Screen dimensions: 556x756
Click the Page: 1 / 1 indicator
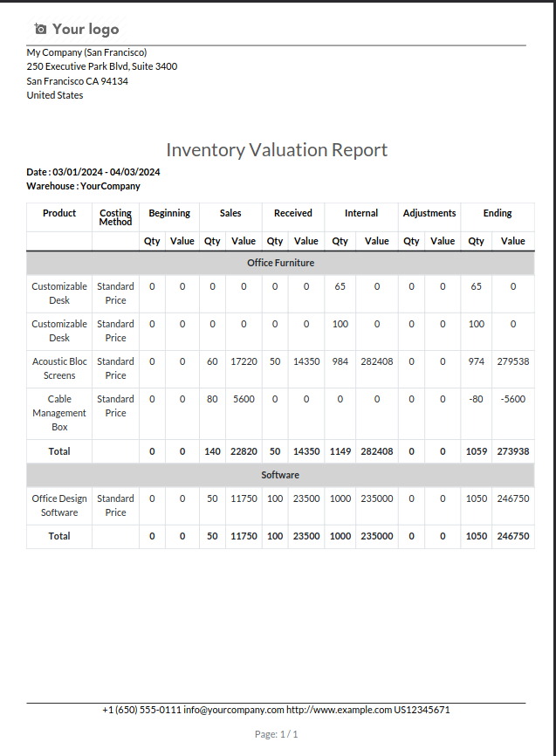[277, 734]
